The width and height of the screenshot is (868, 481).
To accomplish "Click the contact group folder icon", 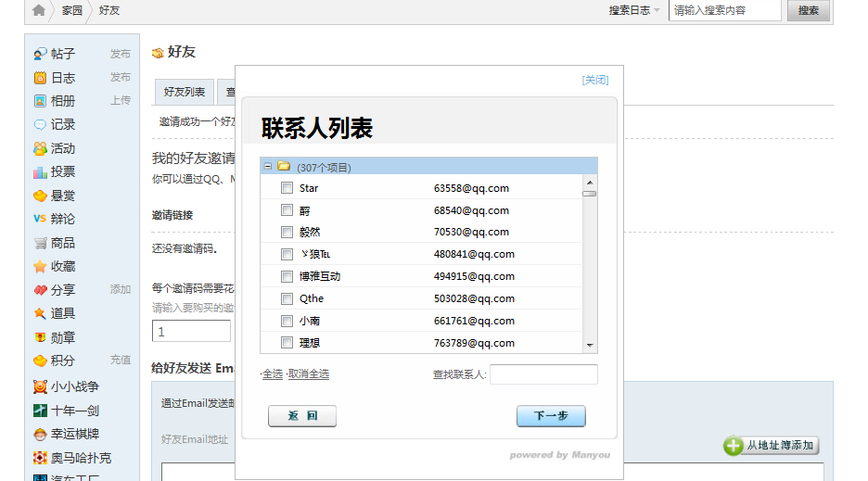I will click(284, 166).
